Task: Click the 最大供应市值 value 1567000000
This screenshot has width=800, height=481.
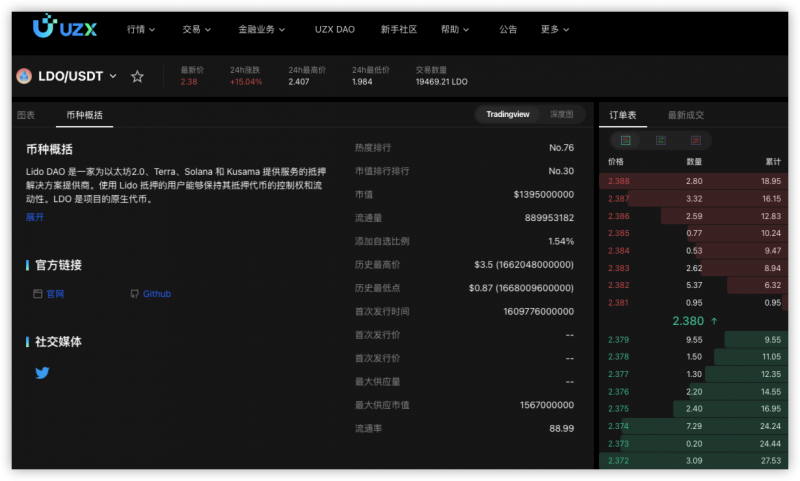Action: click(x=547, y=405)
